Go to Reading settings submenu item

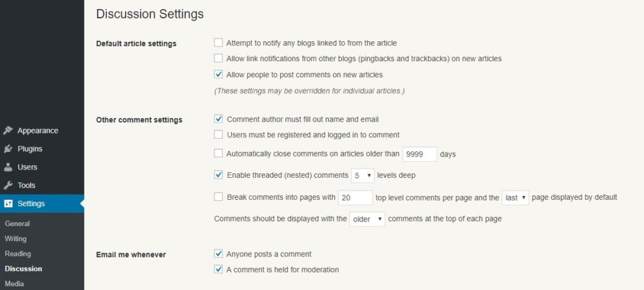coord(17,254)
